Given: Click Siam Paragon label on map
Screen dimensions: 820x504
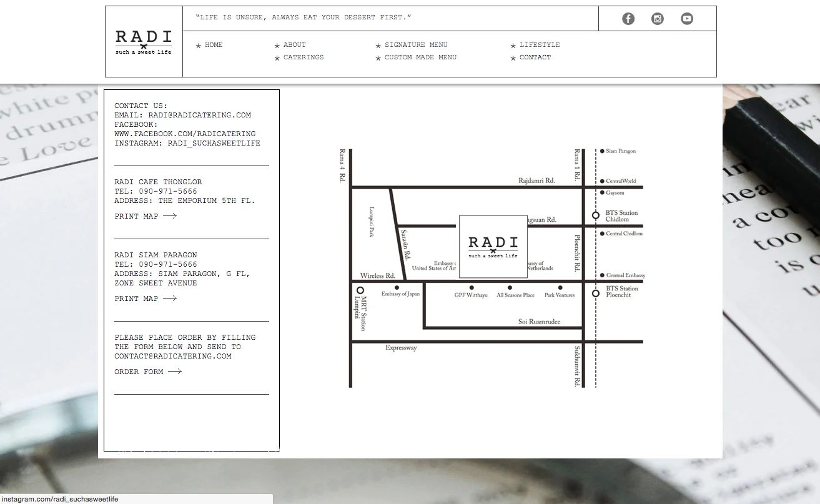Looking at the screenshot, I should pos(621,151).
